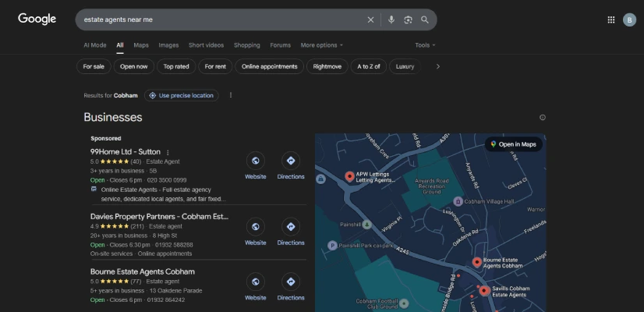Open the 99Home Ltd - Sutton listing
The height and width of the screenshot is (312, 644).
tap(126, 151)
